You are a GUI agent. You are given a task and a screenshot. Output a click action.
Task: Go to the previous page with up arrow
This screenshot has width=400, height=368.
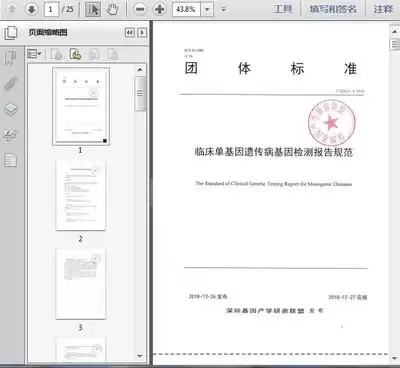(x=12, y=9)
